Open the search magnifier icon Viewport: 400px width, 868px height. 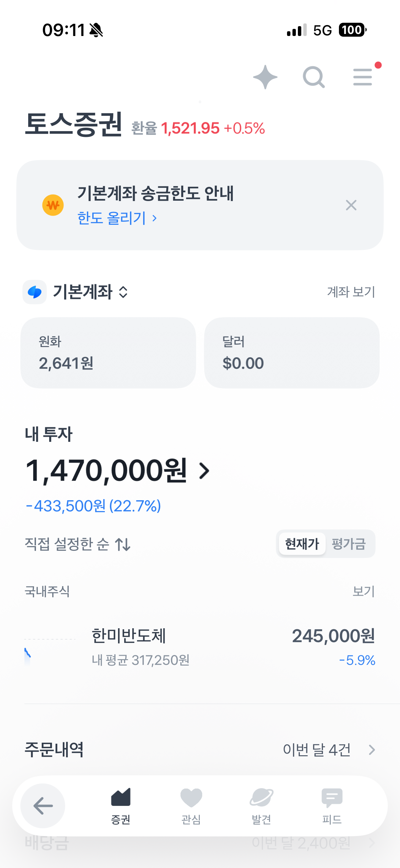(313, 77)
